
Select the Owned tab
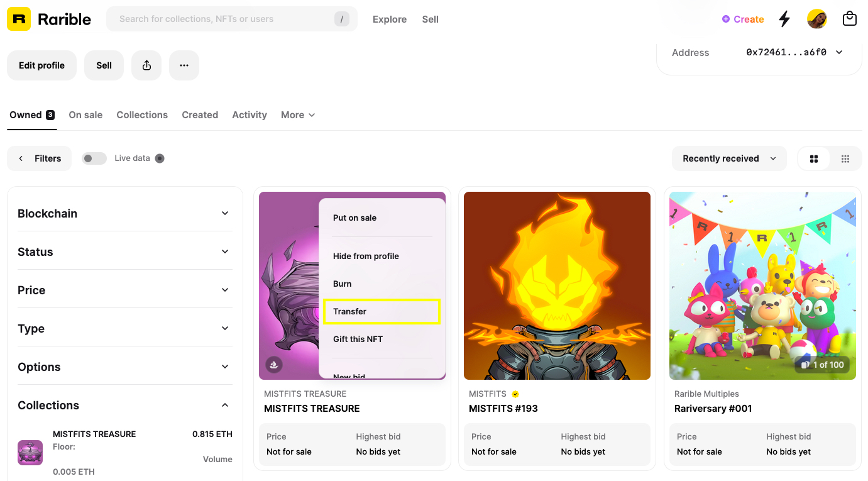(x=32, y=115)
